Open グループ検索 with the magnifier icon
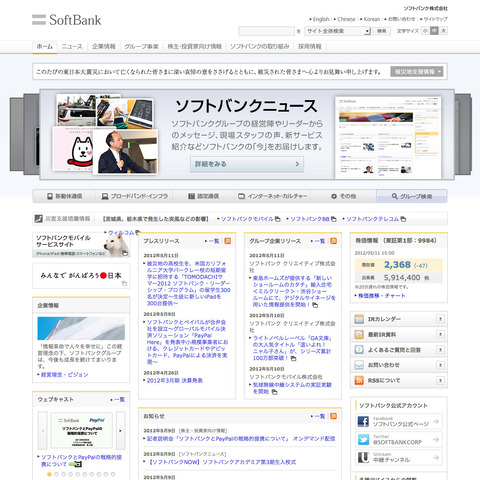Screen dimensions: 480x480 [x=412, y=196]
